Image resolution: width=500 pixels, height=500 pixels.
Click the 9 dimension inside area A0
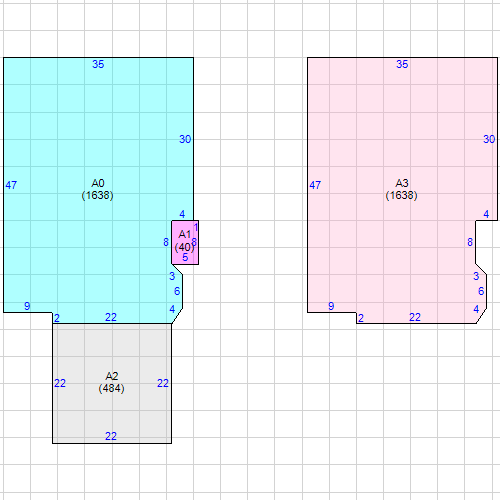click(27, 306)
